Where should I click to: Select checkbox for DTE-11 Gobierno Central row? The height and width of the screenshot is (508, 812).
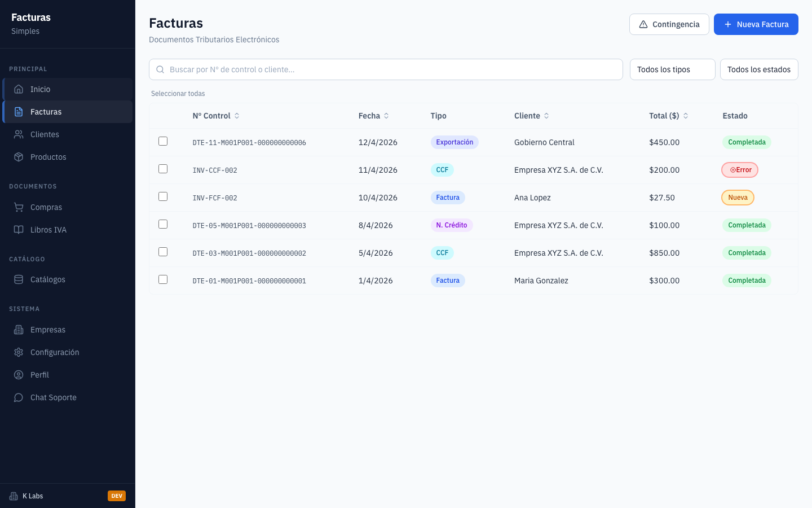163,141
